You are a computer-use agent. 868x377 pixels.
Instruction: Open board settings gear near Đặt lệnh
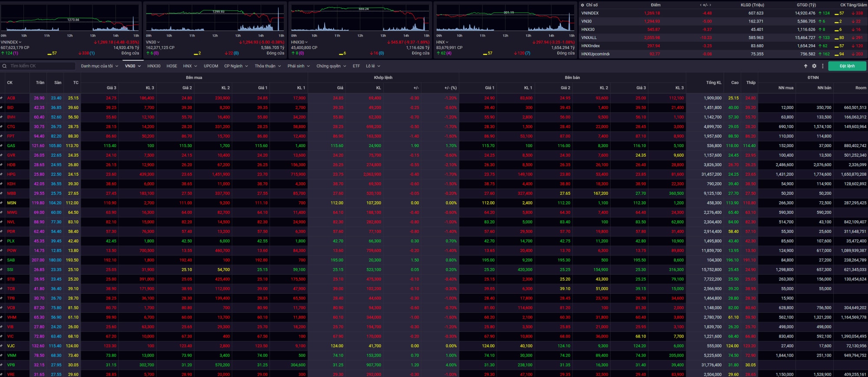point(814,66)
